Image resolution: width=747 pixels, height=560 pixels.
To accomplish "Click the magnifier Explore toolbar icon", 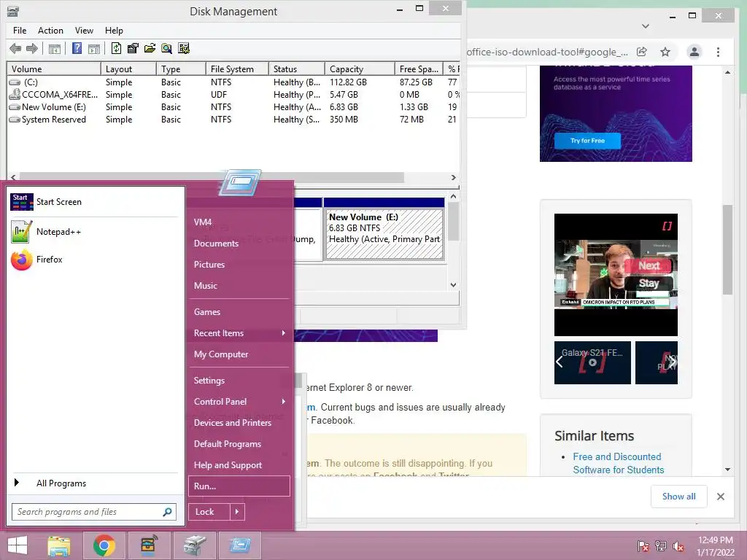I will [x=166, y=48].
